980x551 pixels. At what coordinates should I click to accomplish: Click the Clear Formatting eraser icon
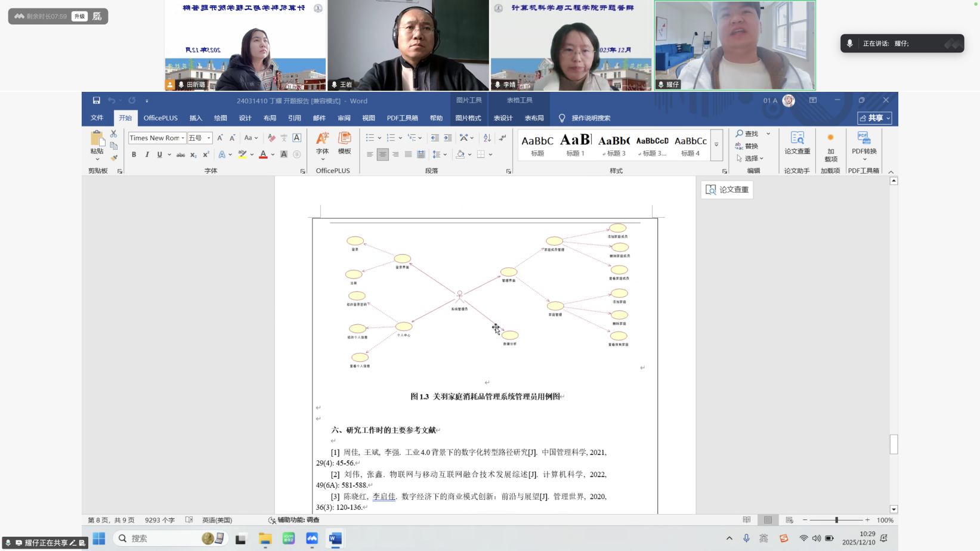pyautogui.click(x=271, y=138)
